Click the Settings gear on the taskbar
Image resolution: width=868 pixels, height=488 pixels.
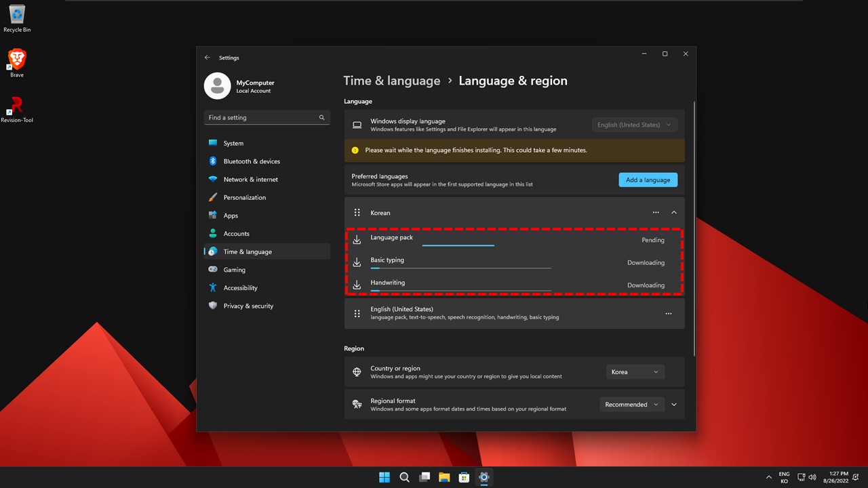pyautogui.click(x=484, y=477)
